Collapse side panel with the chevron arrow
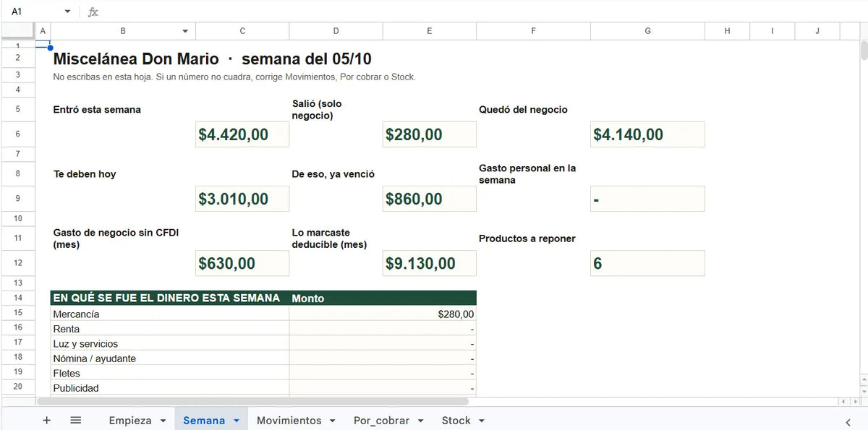Viewport: 868px width, 430px height. click(x=848, y=421)
